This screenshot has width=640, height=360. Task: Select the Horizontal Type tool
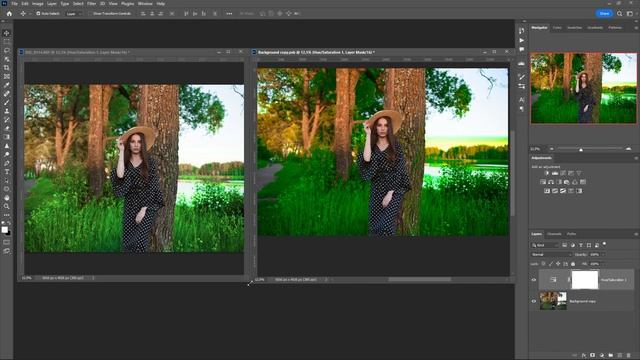[7, 171]
